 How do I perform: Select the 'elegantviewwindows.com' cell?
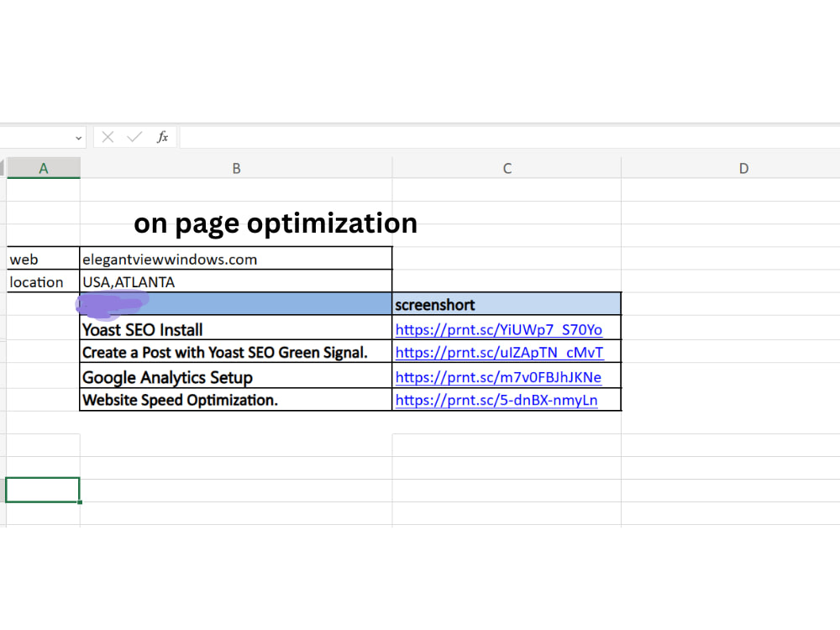(236, 259)
